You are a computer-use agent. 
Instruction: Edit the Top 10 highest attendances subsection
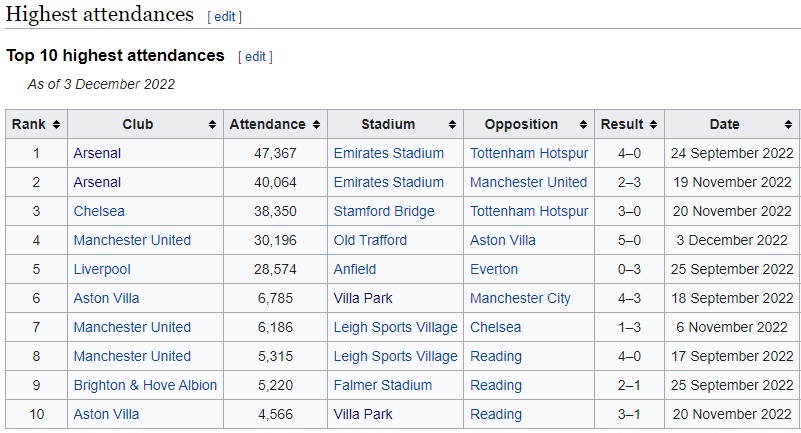coord(255,57)
